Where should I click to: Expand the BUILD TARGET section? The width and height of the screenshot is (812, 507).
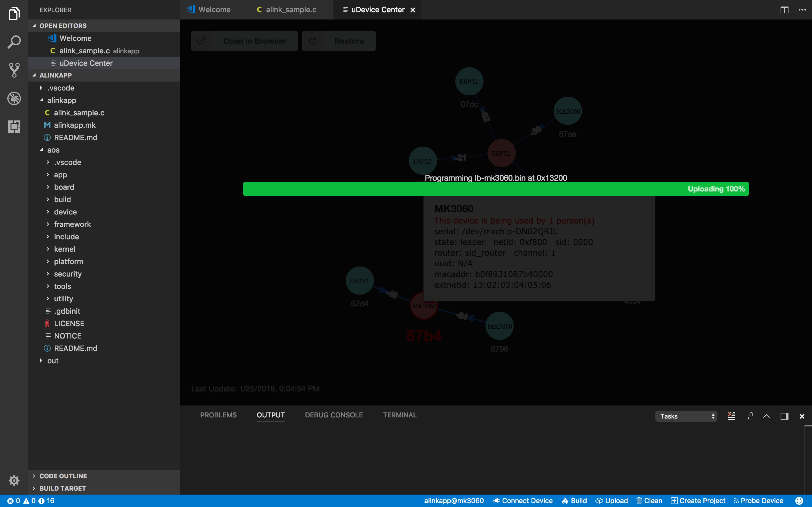click(63, 488)
